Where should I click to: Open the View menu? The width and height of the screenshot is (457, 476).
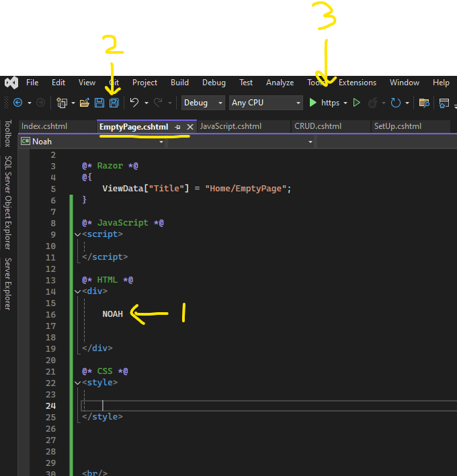tap(87, 83)
